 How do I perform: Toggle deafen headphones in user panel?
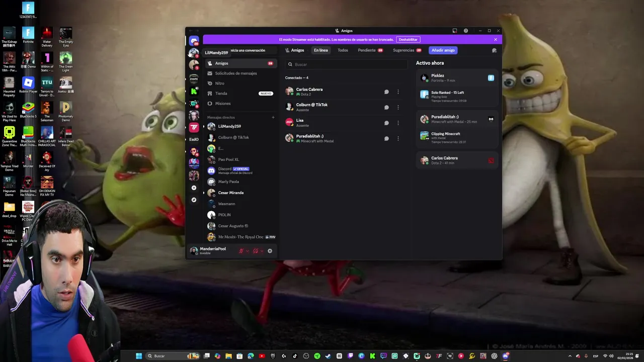click(x=256, y=251)
